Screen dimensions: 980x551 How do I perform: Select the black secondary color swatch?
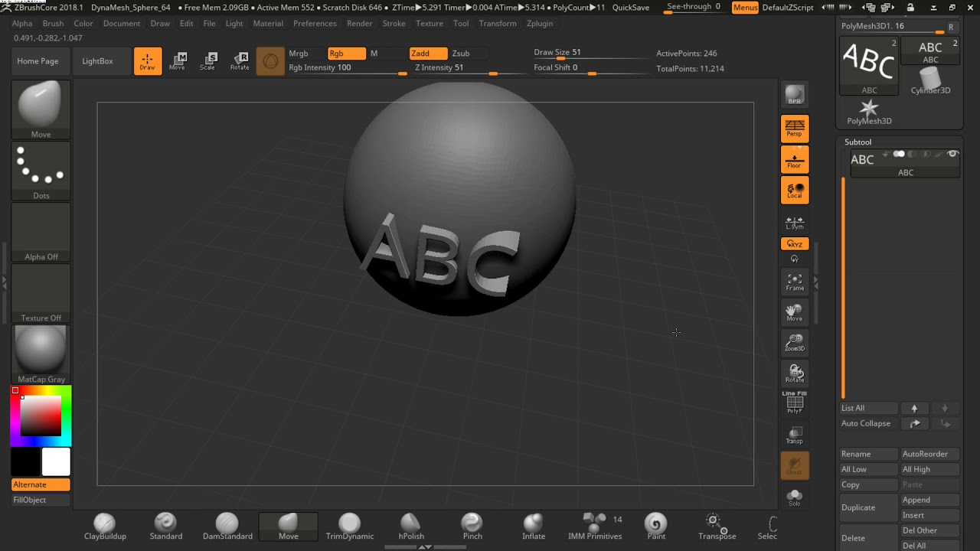(x=25, y=462)
